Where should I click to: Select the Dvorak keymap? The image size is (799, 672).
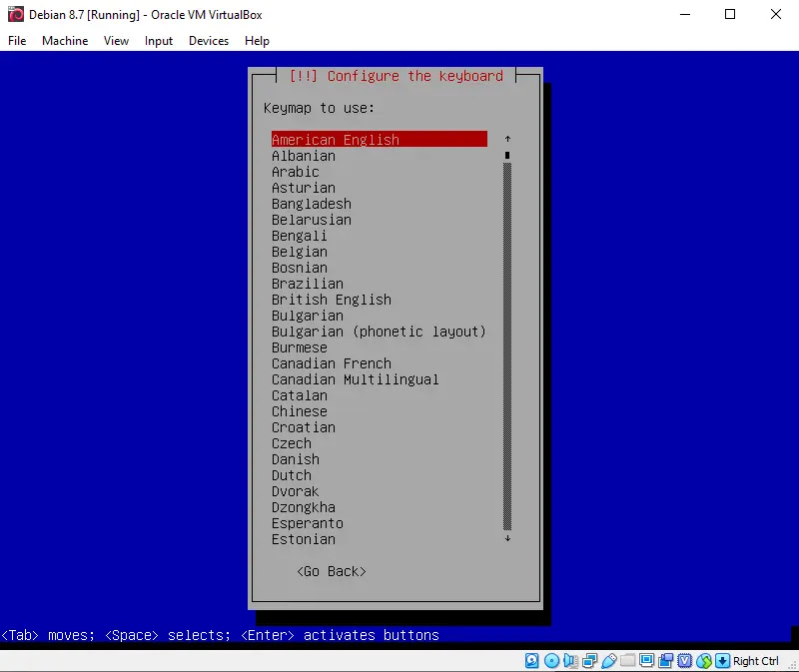[380, 491]
